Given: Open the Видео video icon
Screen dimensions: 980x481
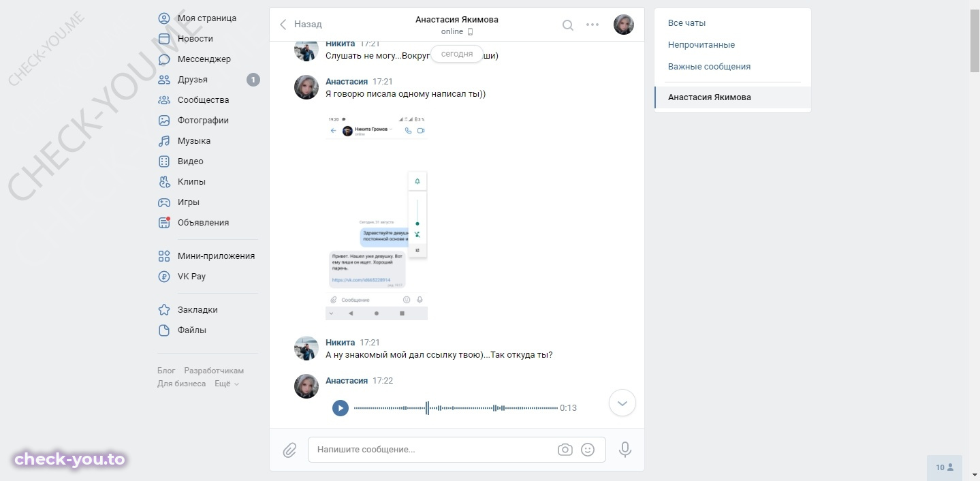Looking at the screenshot, I should click(164, 161).
